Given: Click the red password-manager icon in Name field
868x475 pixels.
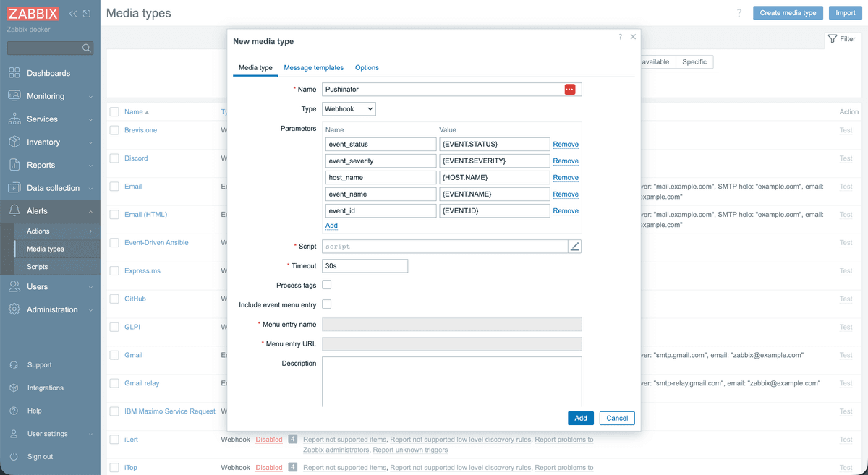Looking at the screenshot, I should tap(570, 89).
